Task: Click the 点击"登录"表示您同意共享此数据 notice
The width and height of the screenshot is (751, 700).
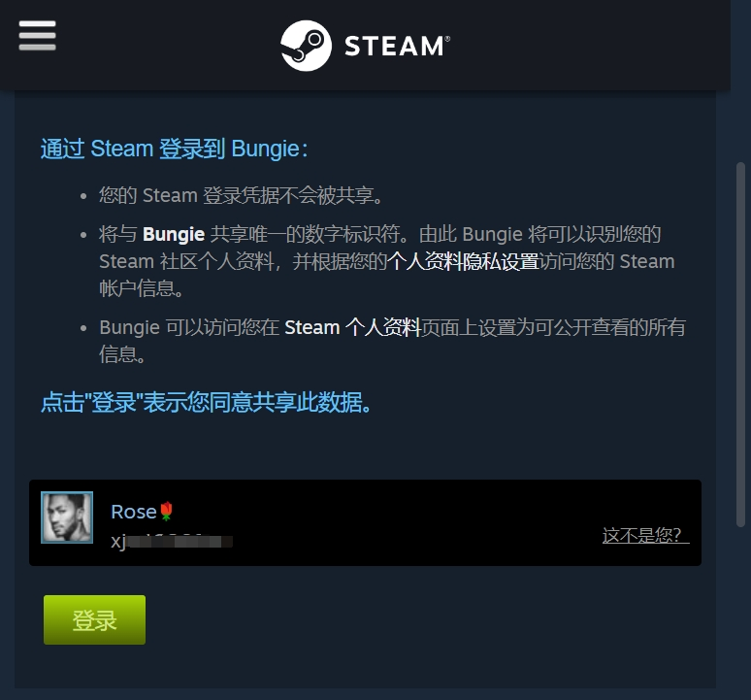Action: [207, 402]
